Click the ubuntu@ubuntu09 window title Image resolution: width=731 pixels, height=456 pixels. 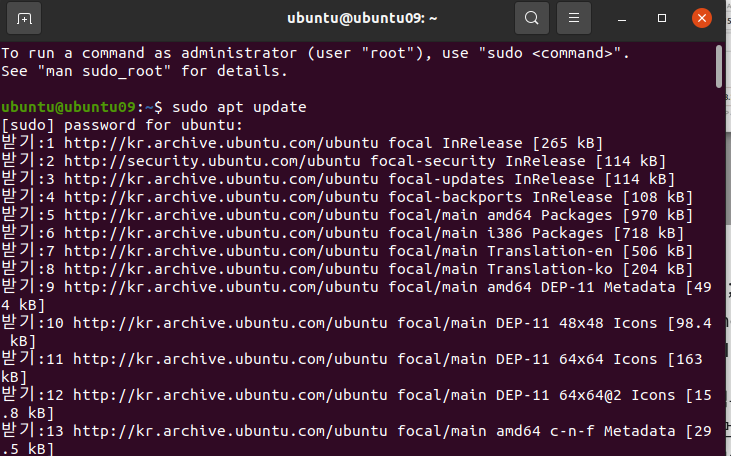(x=362, y=18)
